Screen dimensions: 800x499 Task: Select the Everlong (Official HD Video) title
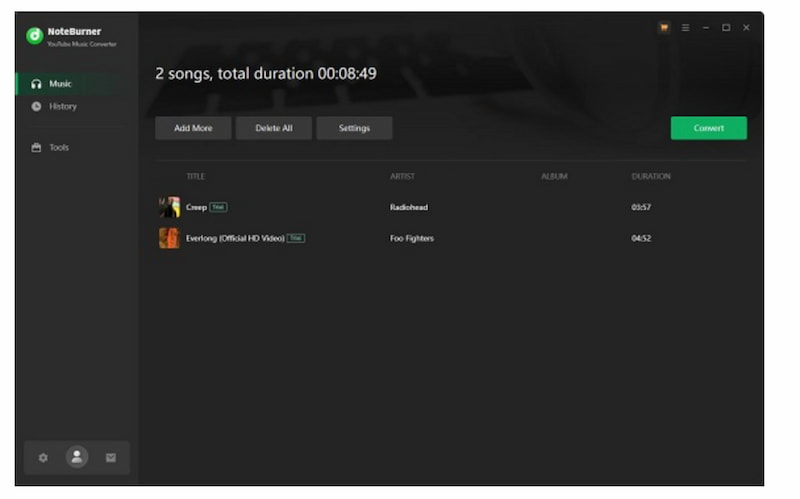pos(235,238)
